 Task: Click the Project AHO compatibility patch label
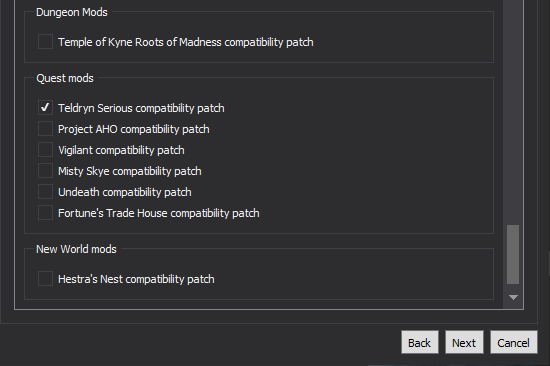(x=134, y=129)
